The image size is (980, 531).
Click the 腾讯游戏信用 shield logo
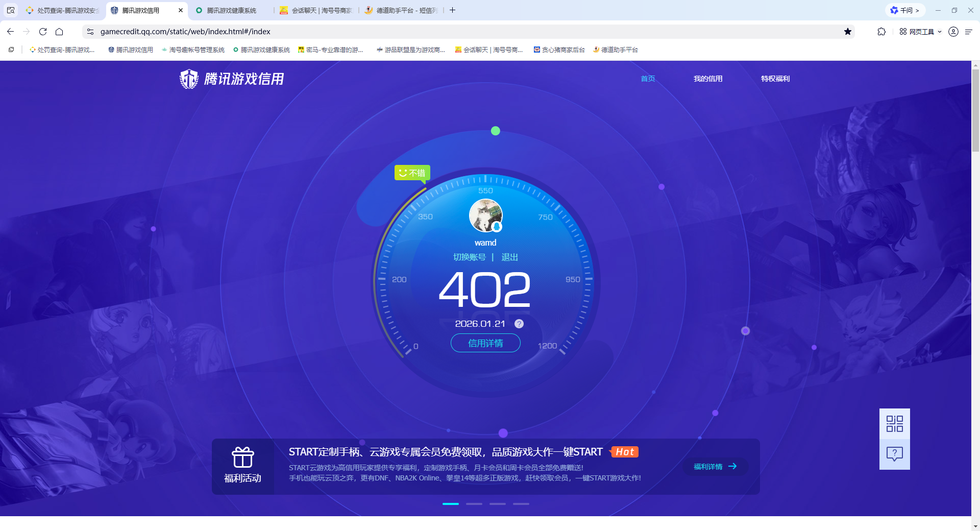click(x=189, y=79)
